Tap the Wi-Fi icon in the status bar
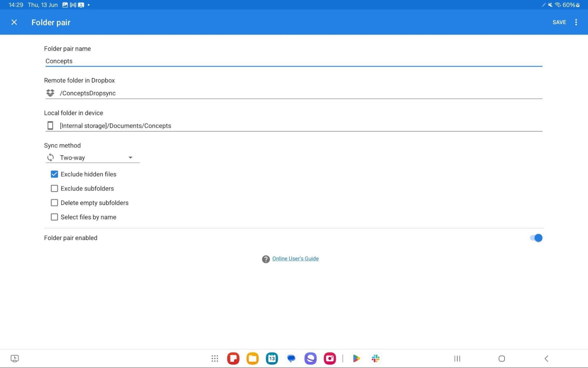The width and height of the screenshot is (588, 368). pyautogui.click(x=557, y=5)
